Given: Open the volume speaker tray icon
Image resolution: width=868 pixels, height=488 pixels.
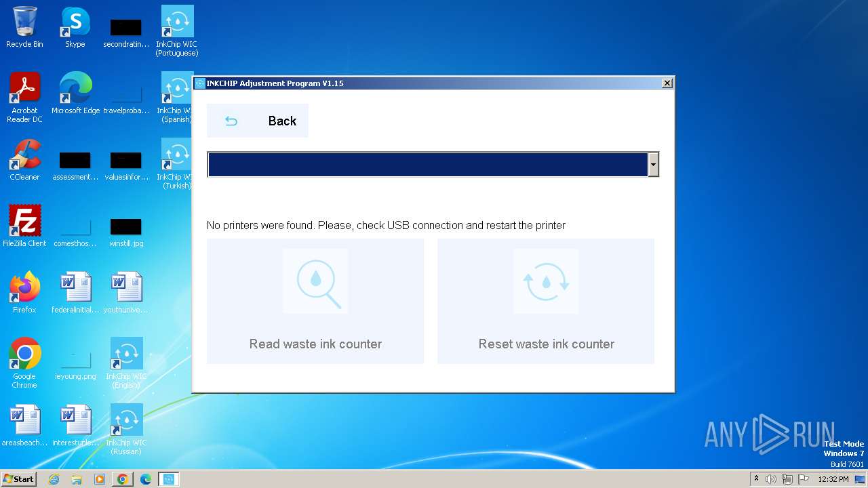Looking at the screenshot, I should (771, 479).
